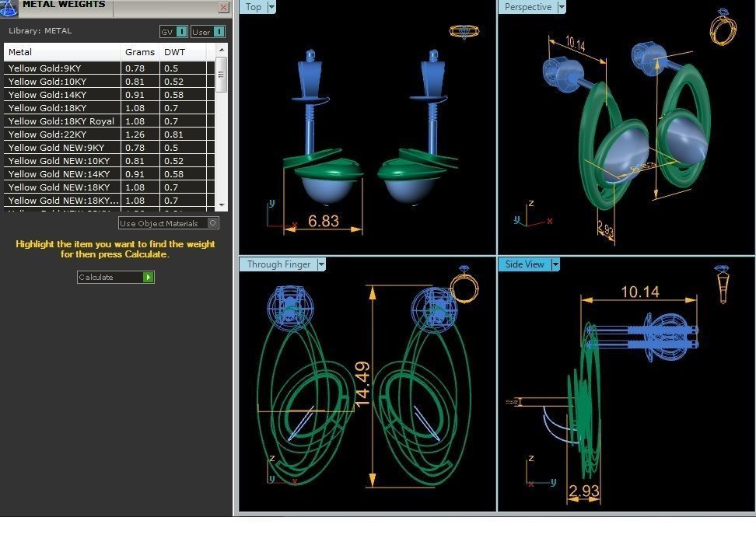Click the ring orientation icon in Side View viewport
The image size is (756, 535).
(x=723, y=284)
